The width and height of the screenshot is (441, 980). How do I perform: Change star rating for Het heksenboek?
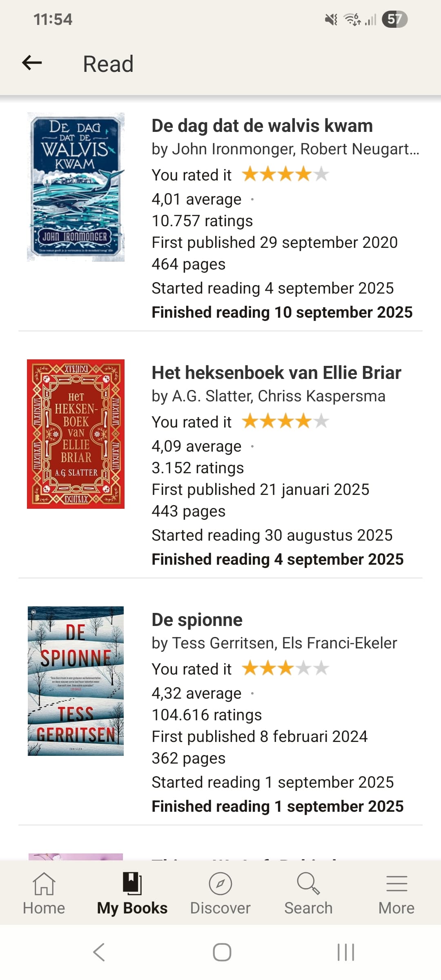click(285, 421)
